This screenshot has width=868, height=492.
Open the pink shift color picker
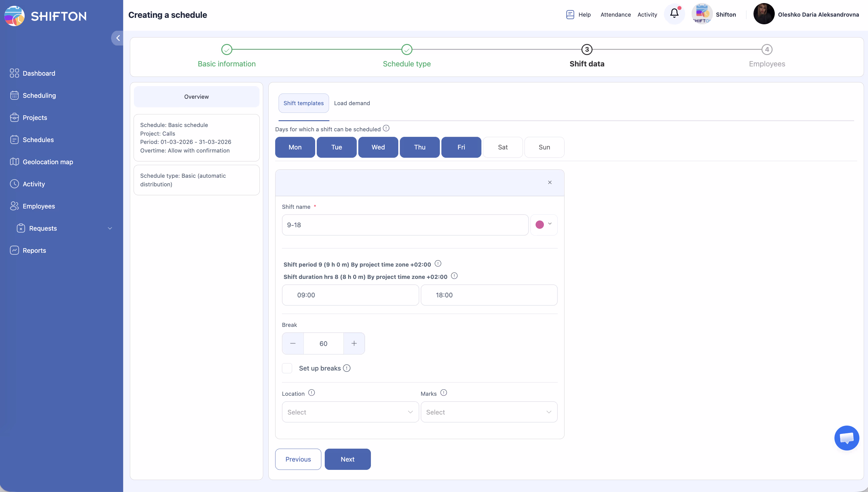543,225
